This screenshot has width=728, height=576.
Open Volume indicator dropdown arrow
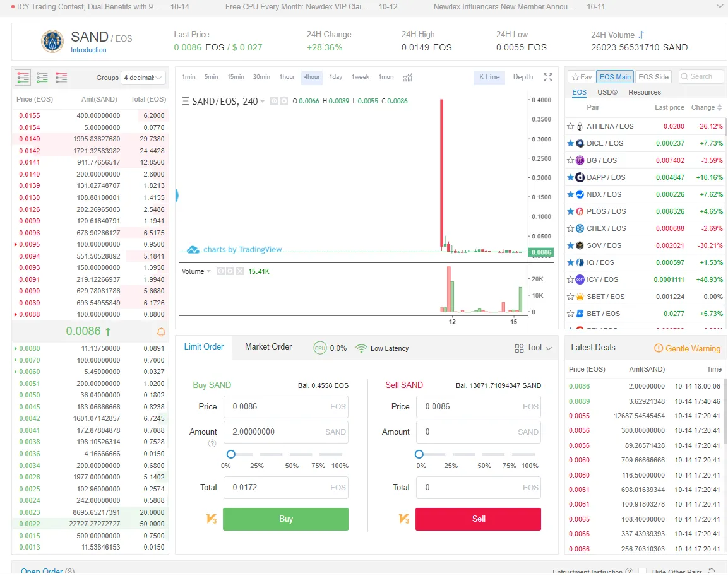[x=208, y=271]
